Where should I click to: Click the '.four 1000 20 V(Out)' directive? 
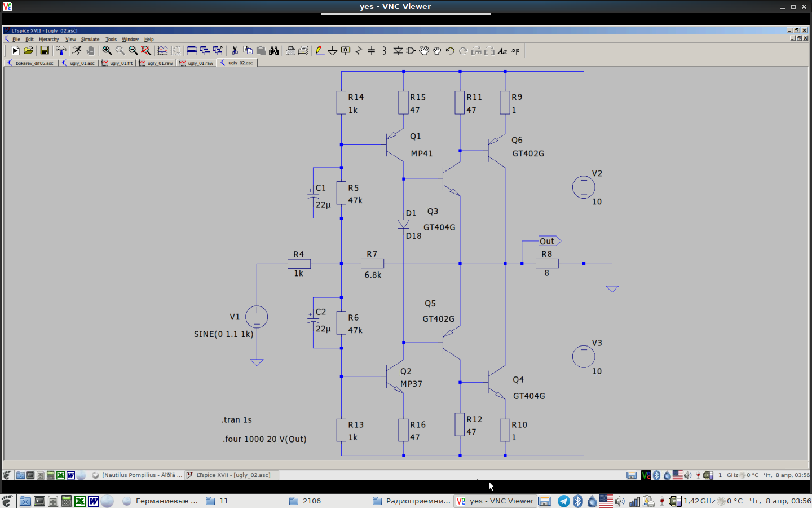pyautogui.click(x=265, y=439)
